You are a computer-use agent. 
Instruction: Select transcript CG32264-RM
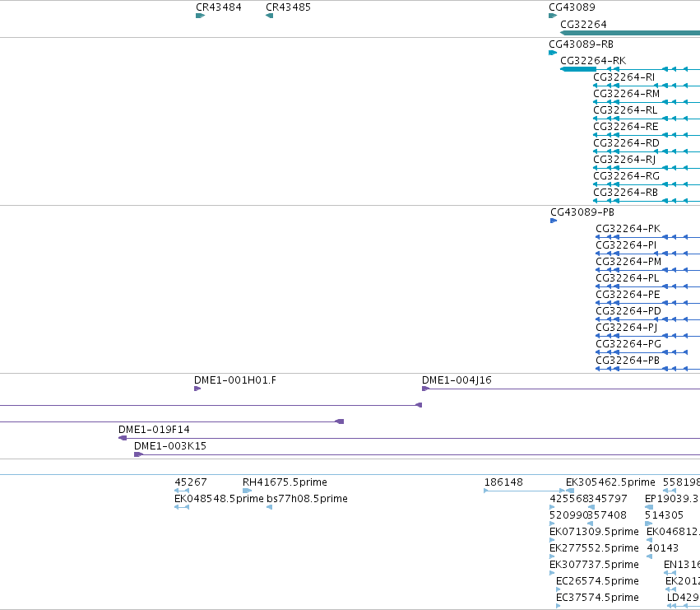626,94
